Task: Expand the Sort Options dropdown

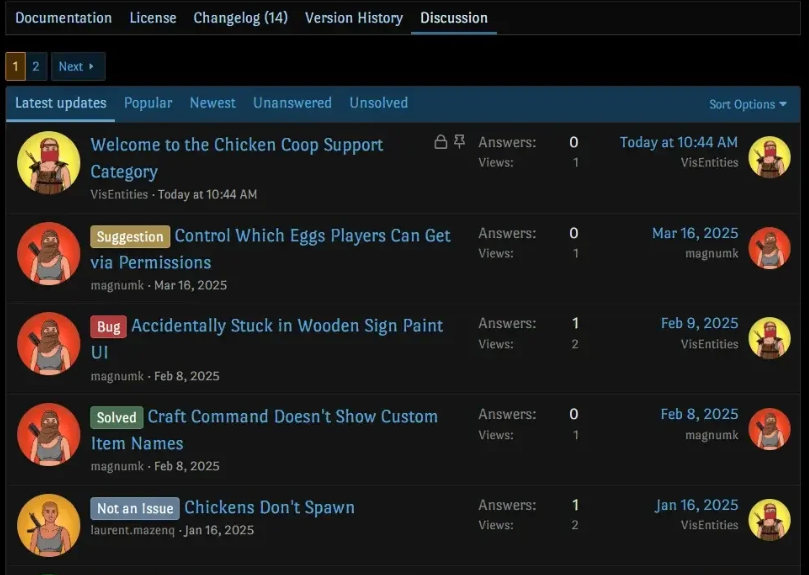Action: click(x=747, y=104)
